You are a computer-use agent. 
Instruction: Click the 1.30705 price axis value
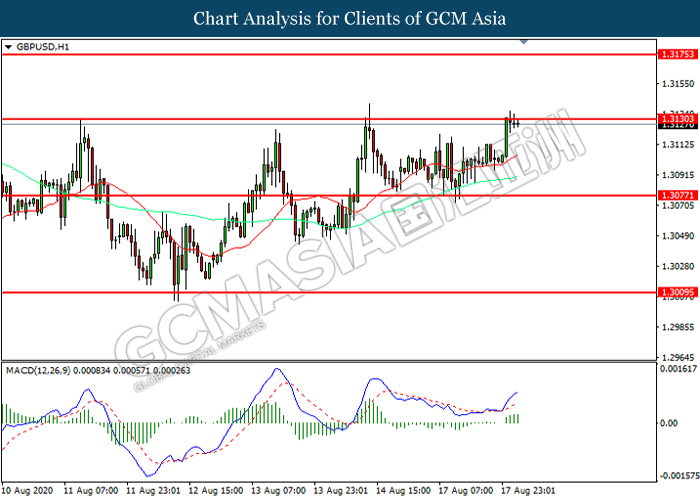[678, 205]
